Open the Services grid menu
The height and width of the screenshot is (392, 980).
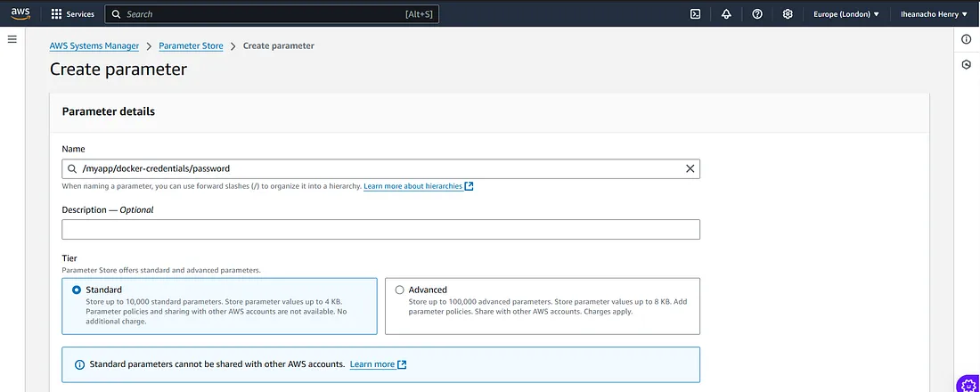[x=72, y=13]
